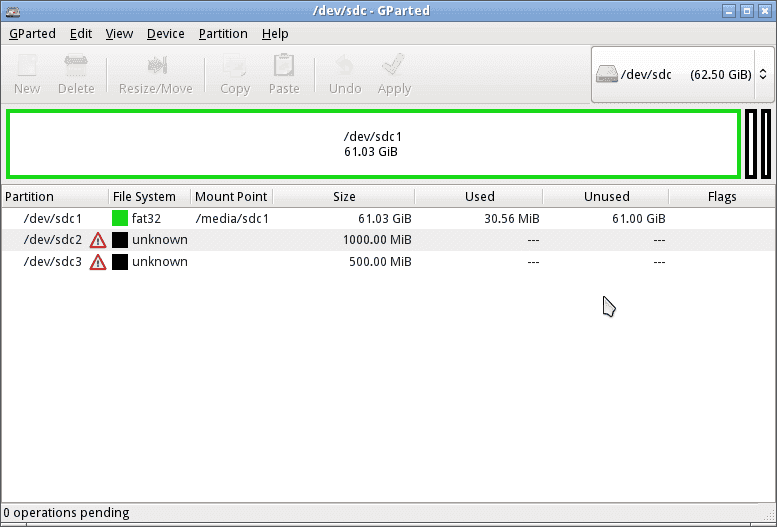Click the Undo last operation icon
Viewport: 777px width, 527px height.
[345, 65]
